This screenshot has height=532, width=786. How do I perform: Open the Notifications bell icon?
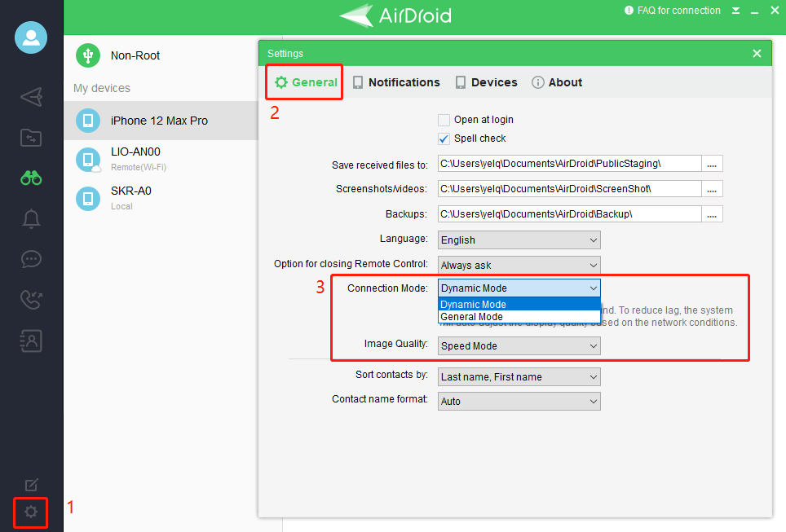31,218
